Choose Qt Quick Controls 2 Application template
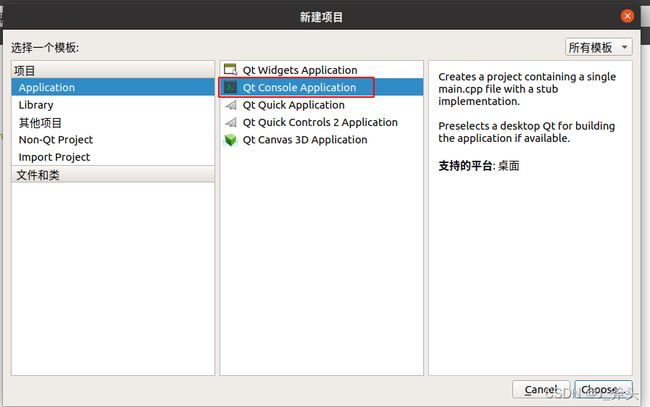The image size is (650, 407). [322, 122]
